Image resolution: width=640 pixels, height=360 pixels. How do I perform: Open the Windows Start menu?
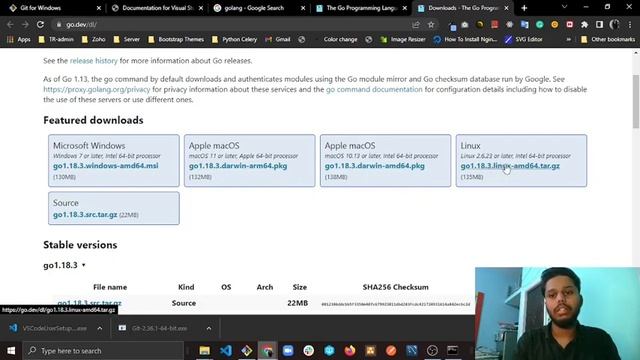coord(11,351)
